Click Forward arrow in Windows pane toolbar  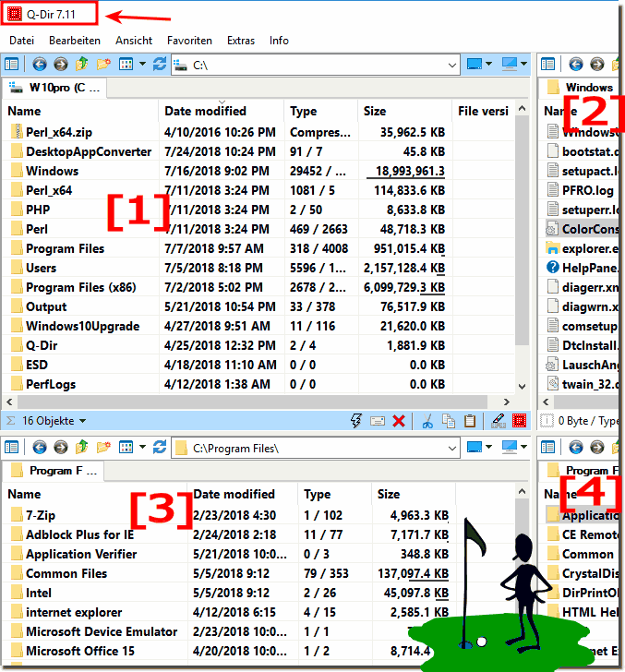[x=596, y=65]
